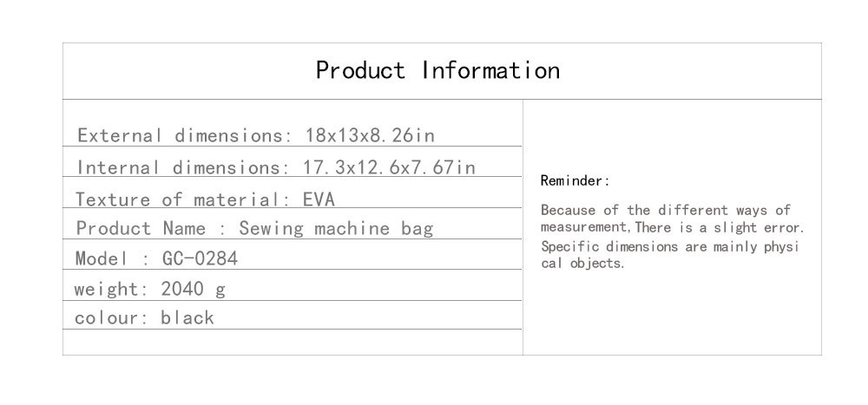This screenshot has width=868, height=405.
Task: Select the Internal dimensions label text
Action: [x=181, y=167]
